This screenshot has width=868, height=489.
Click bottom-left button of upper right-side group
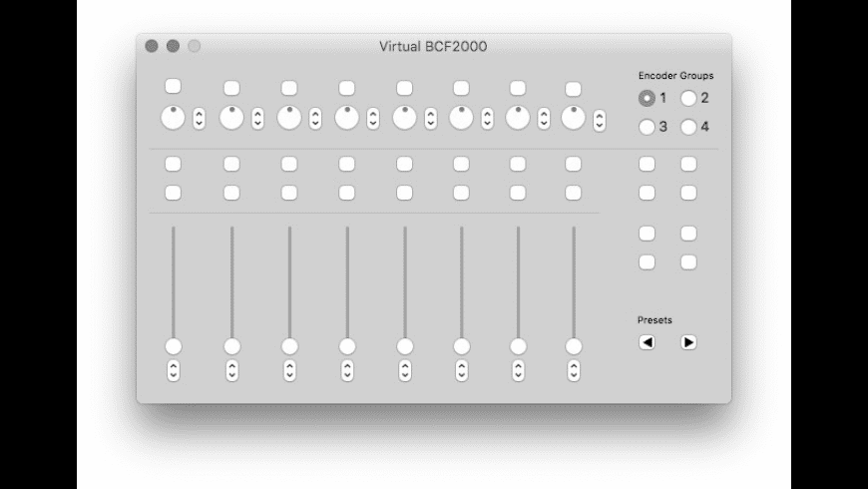click(x=647, y=193)
